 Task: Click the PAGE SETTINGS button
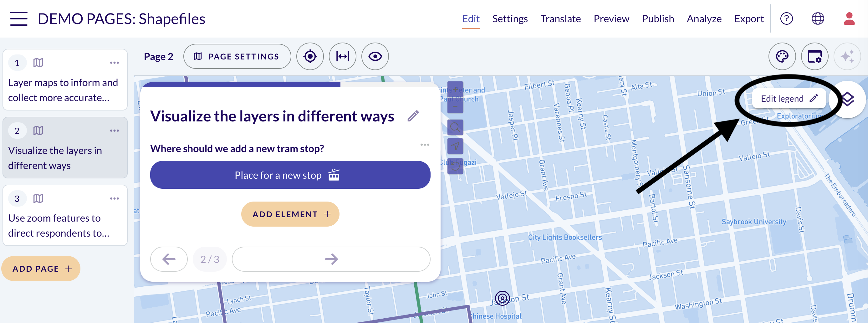[237, 56]
